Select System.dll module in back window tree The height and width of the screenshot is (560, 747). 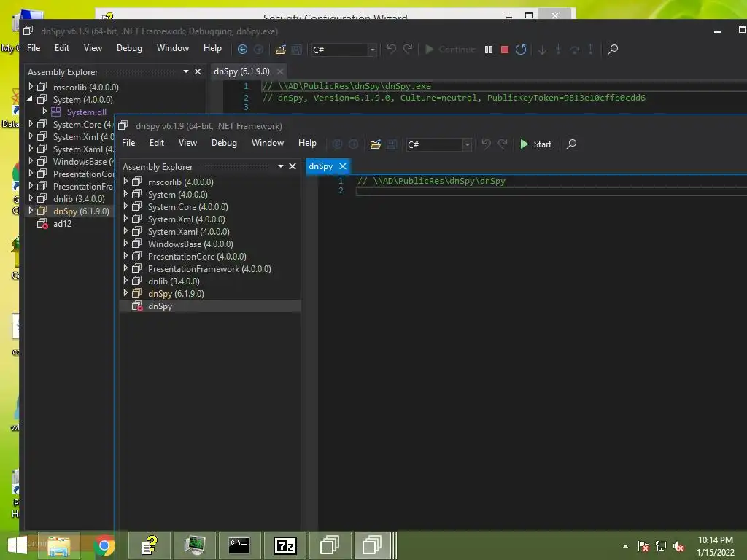pyautogui.click(x=87, y=112)
